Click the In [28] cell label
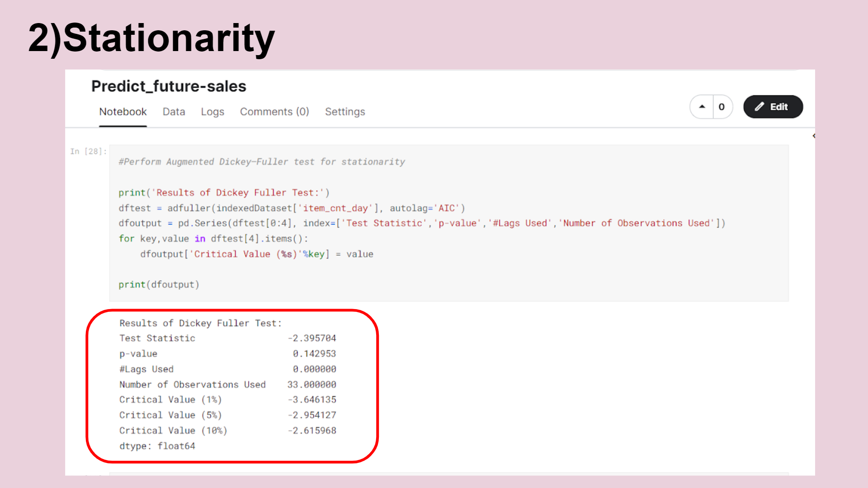 pyautogui.click(x=88, y=151)
